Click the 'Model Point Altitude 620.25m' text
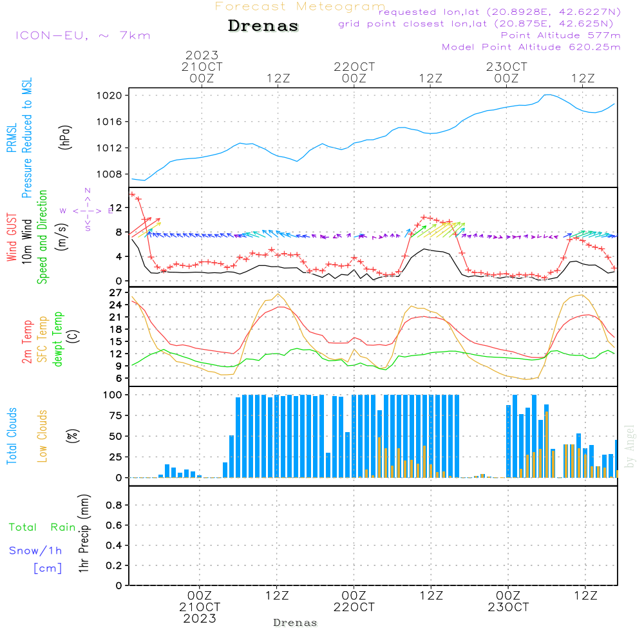Screen dimensions: 644x644 tap(531, 47)
